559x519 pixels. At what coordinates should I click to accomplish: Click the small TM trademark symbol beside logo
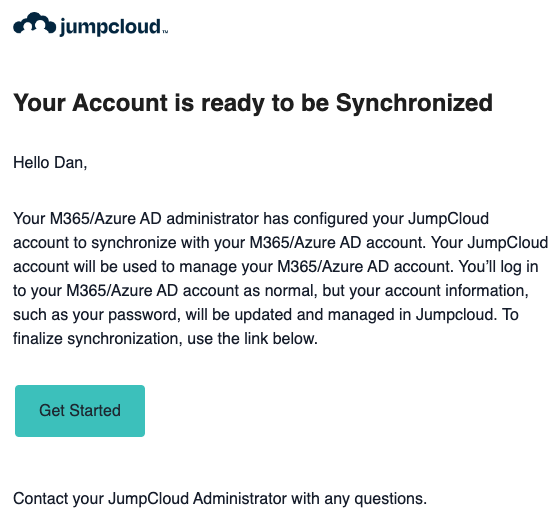click(165, 32)
